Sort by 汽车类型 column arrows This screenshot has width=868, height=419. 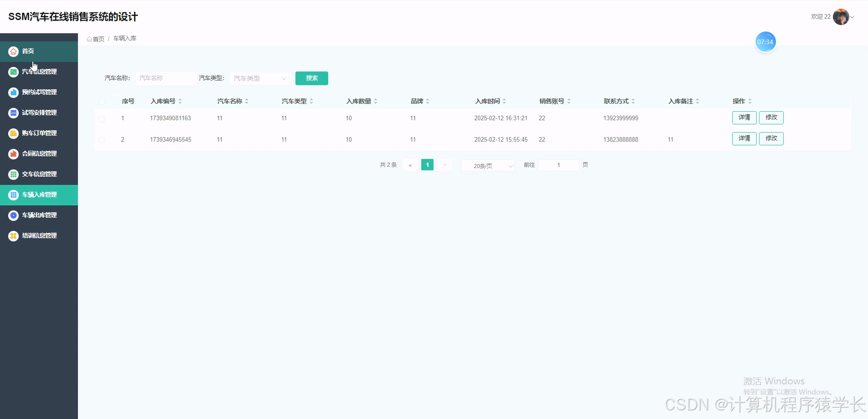pyautogui.click(x=311, y=101)
